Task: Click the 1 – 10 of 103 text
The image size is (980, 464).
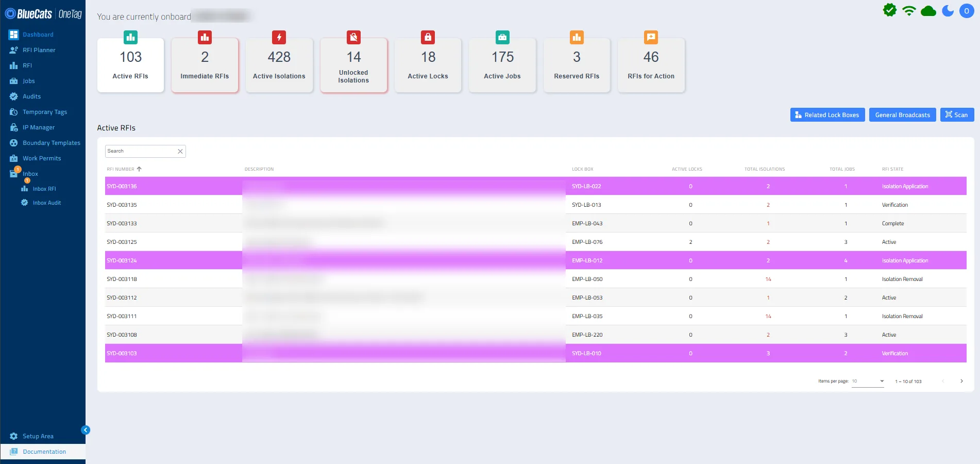Action: tap(908, 382)
